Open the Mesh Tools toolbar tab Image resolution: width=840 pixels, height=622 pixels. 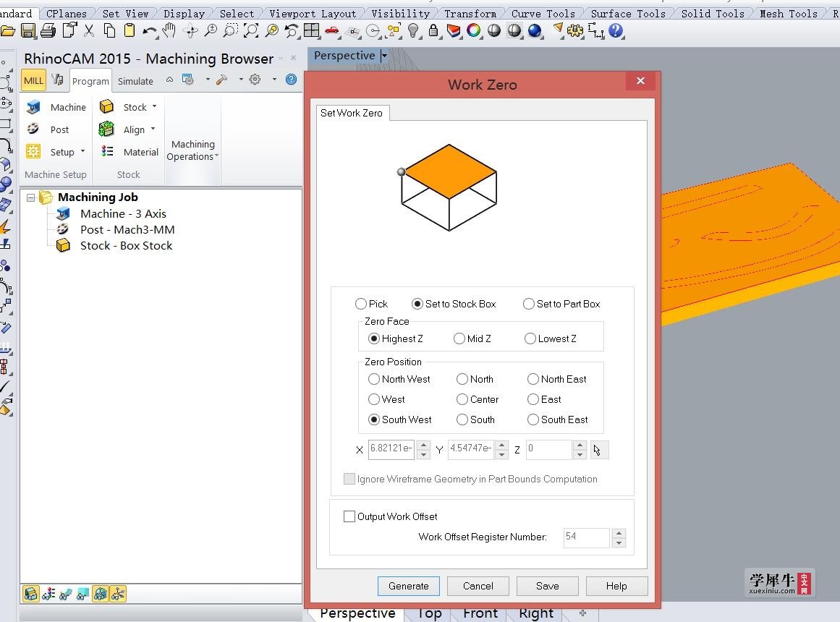pos(788,14)
